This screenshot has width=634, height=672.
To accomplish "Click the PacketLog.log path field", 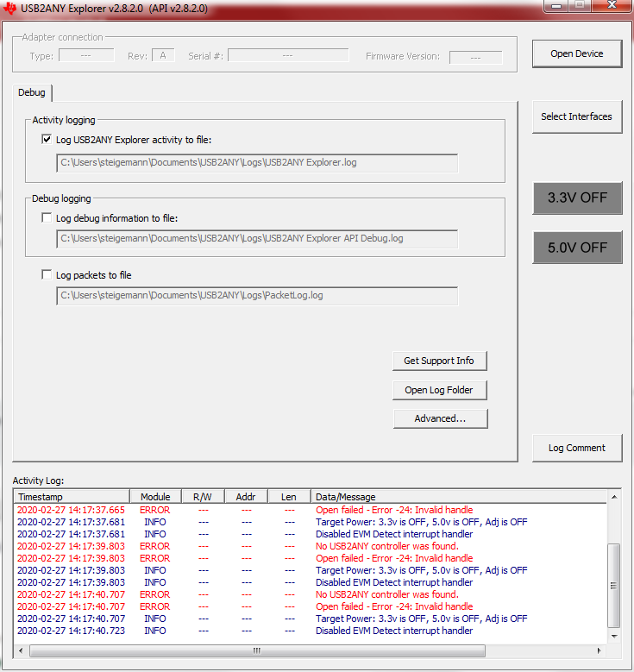I will coord(257,296).
